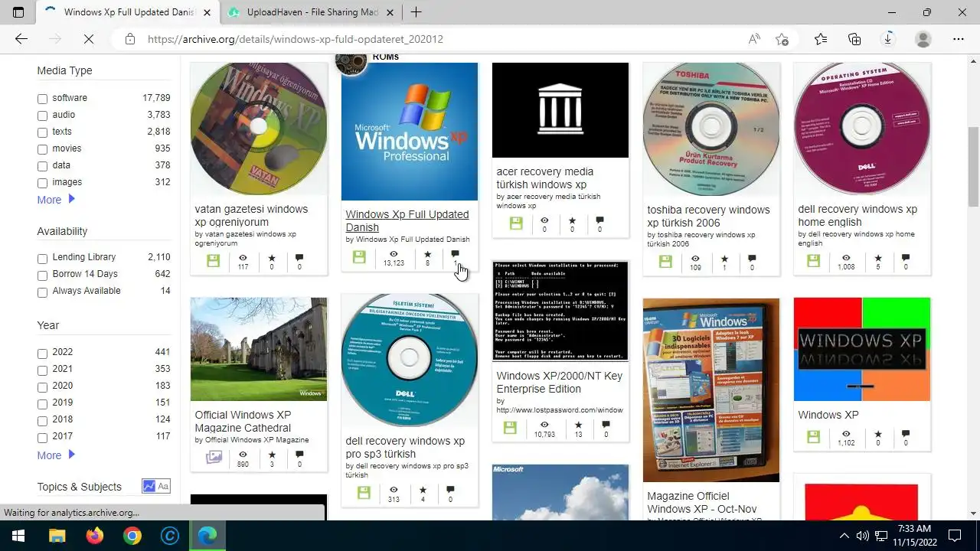Expand More under Year
The width and height of the screenshot is (980, 551).
point(56,455)
